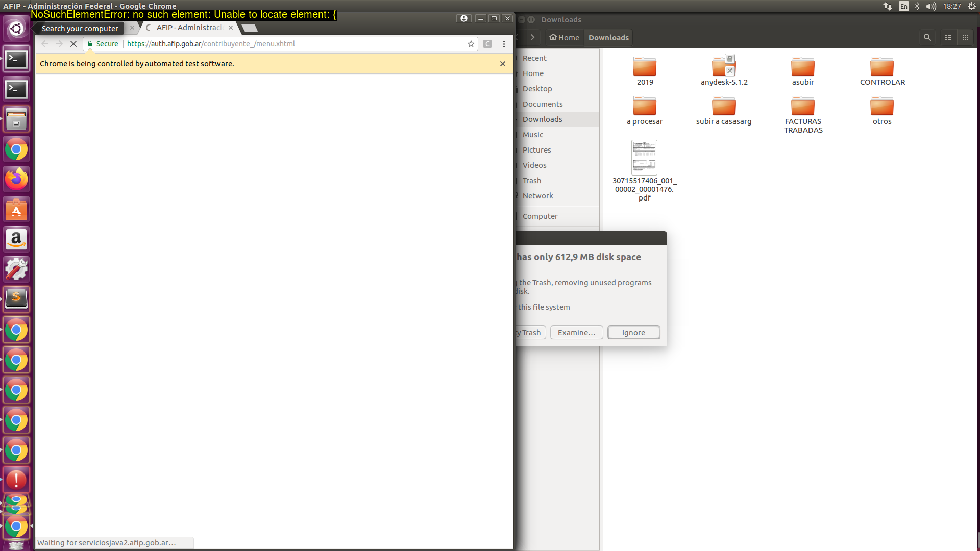Image resolution: width=980 pixels, height=551 pixels.
Task: Open the Amazon launcher icon
Action: tap(16, 240)
